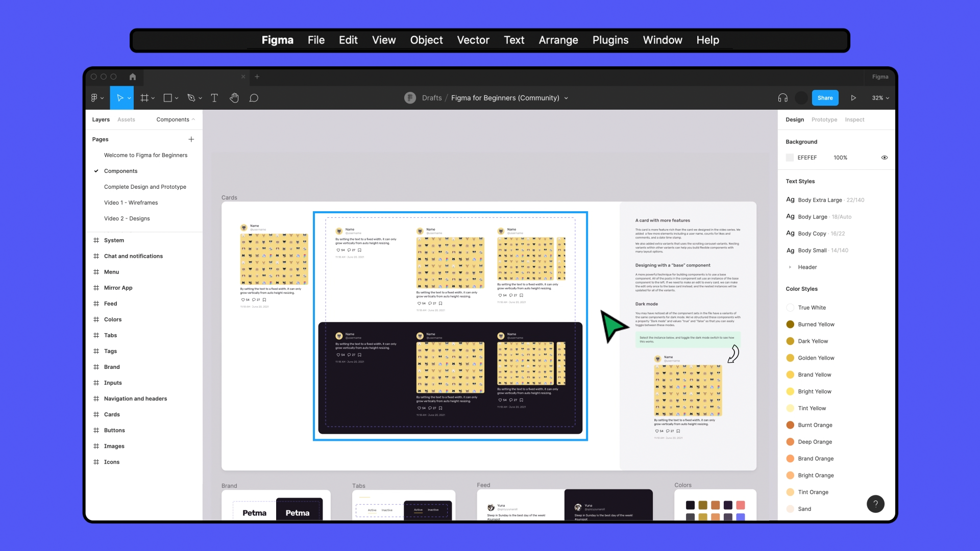Open the File menu
This screenshot has width=980, height=551.
(316, 40)
